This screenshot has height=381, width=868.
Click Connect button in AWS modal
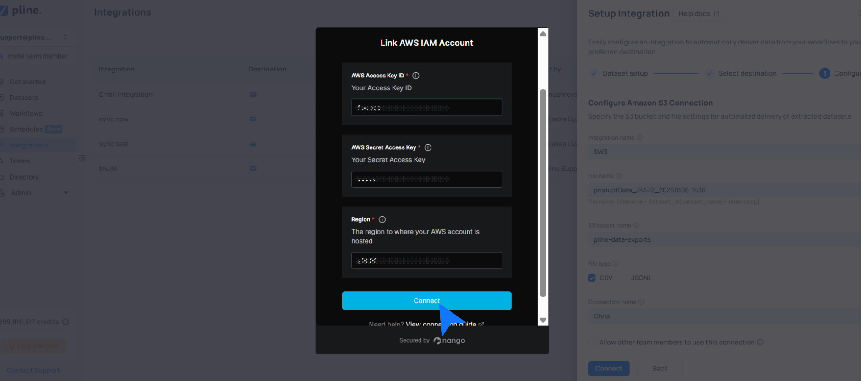pyautogui.click(x=426, y=301)
